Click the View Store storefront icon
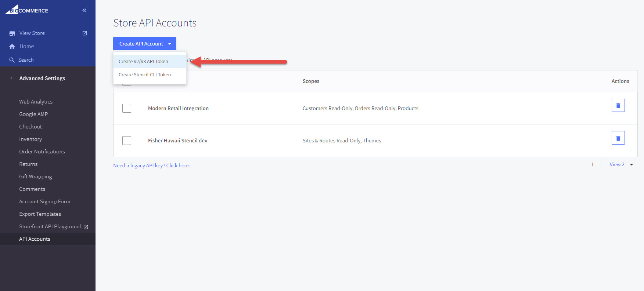644x291 pixels. tap(12, 33)
